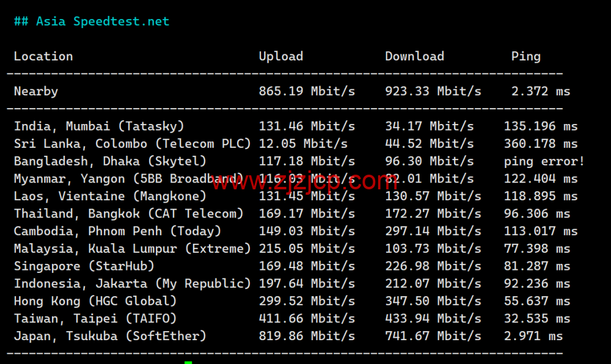Select the Download column header
Image resolution: width=611 pixels, height=364 pixels.
[x=414, y=56]
